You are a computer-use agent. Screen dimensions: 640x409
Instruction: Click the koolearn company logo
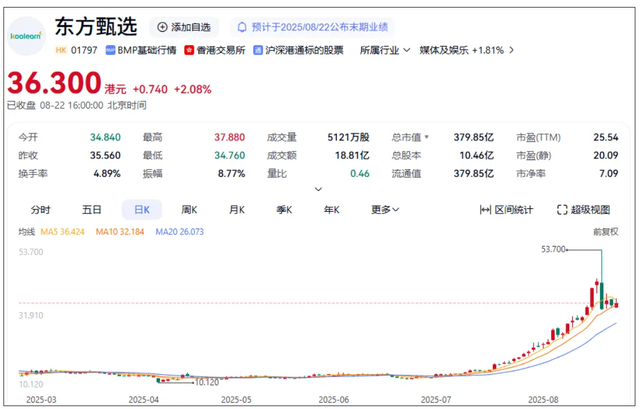pos(26,36)
